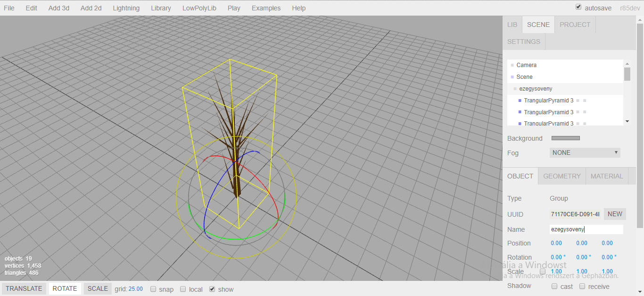This screenshot has width=644, height=296.
Task: Switch to the OBJECT tab
Action: [520, 176]
